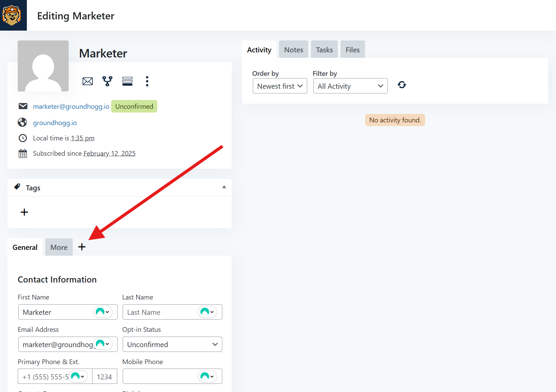Switch to the Files tab
556x392 pixels.
(352, 50)
